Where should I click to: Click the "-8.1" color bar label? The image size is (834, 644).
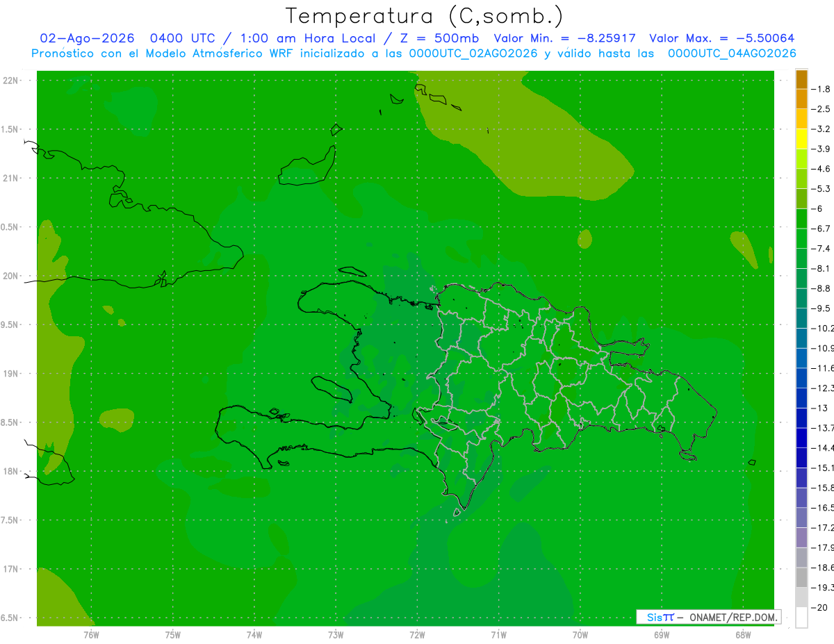coord(820,268)
